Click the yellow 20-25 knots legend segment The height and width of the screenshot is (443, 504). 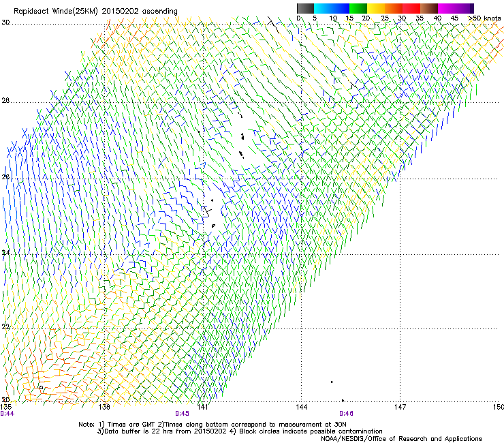[x=376, y=8]
